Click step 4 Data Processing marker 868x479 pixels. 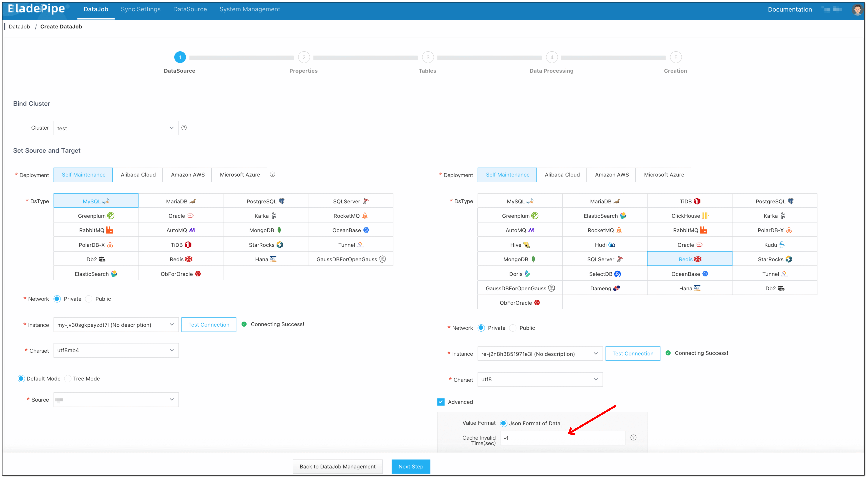[552, 57]
